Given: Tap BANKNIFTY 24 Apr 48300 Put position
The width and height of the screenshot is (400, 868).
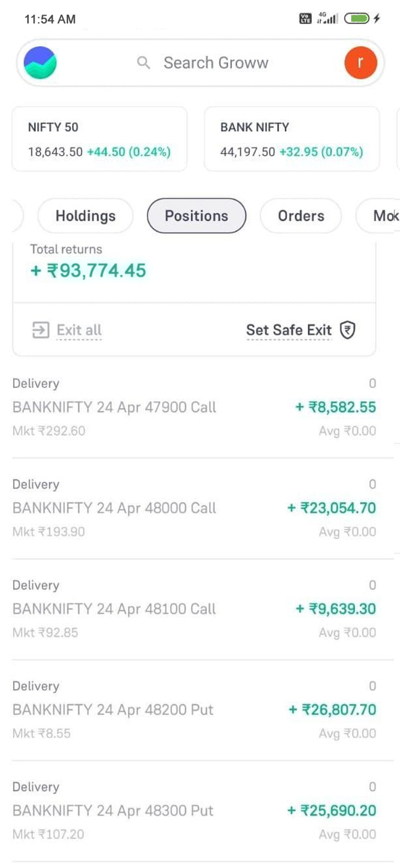Looking at the screenshot, I should click(x=194, y=810).
